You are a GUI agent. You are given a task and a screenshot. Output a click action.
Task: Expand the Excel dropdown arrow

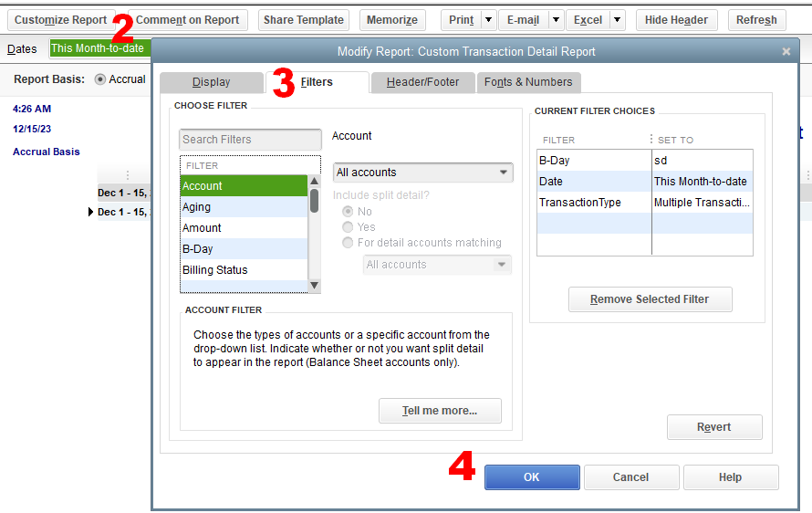pos(618,20)
